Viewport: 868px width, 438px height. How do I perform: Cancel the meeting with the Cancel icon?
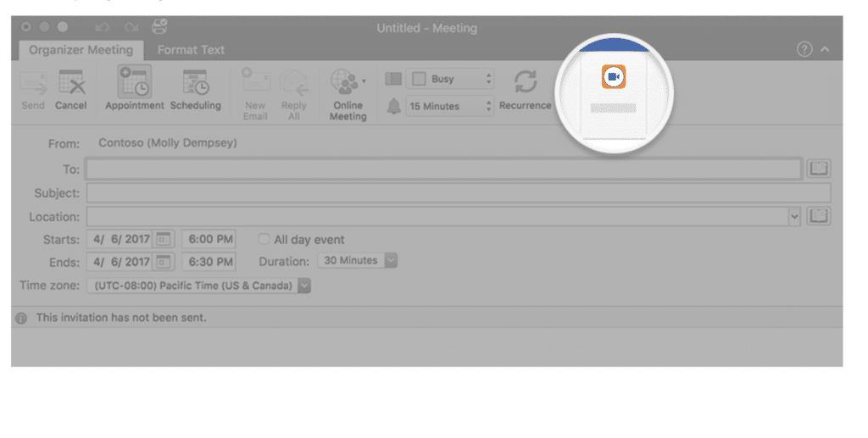(x=72, y=82)
